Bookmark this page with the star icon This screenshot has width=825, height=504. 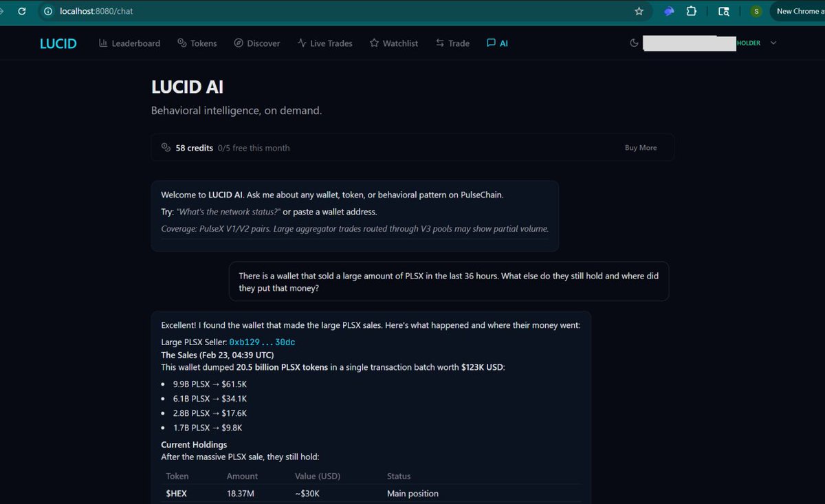pyautogui.click(x=639, y=11)
